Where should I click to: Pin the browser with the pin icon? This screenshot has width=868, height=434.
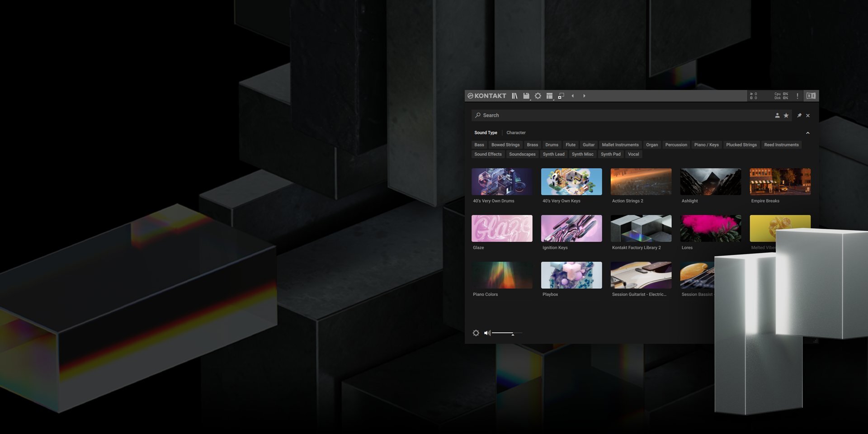coord(799,116)
